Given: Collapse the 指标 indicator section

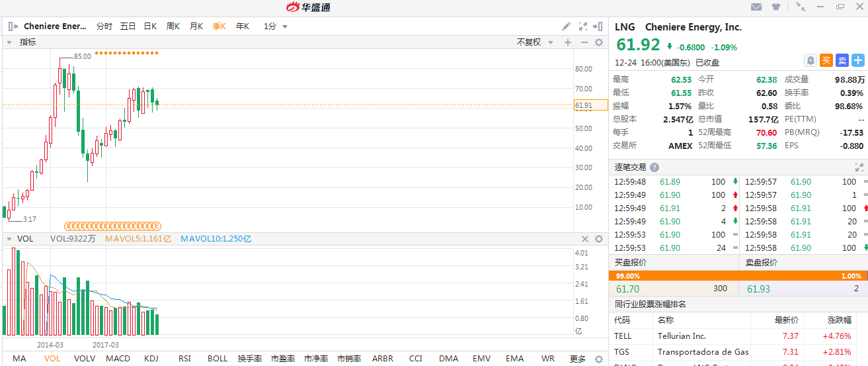Looking at the screenshot, I should 9,42.
